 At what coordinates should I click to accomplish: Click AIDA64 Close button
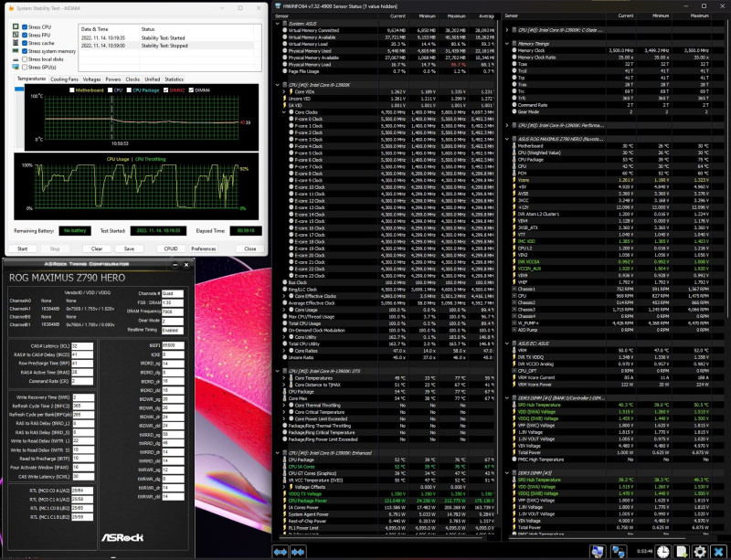249,248
